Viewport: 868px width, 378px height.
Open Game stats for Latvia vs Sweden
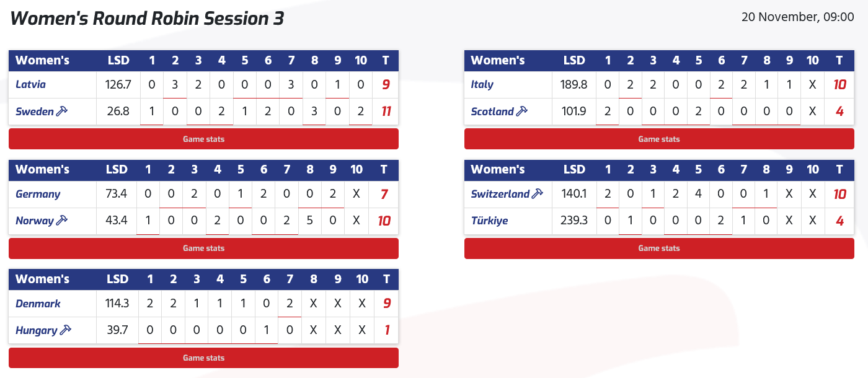click(x=203, y=139)
